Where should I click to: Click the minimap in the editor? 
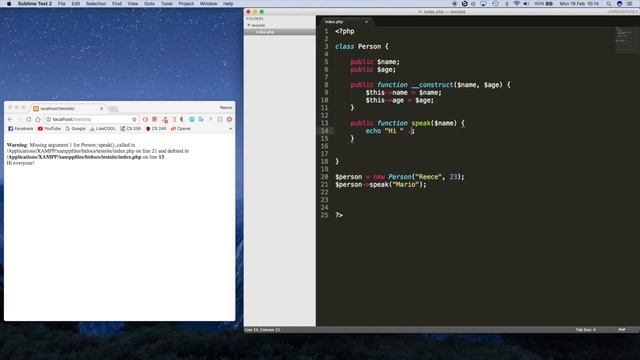tap(626, 40)
